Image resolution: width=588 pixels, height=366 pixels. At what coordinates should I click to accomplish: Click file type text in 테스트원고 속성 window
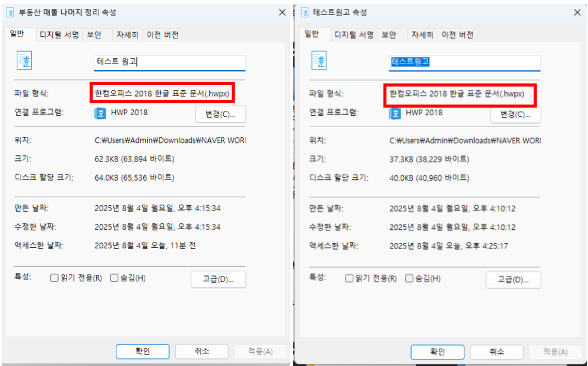tap(457, 94)
